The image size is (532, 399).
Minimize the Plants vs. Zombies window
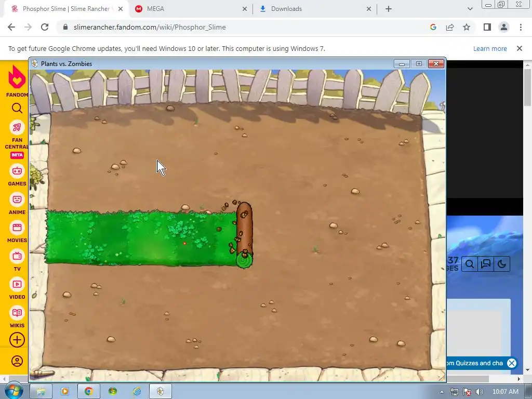point(402,63)
